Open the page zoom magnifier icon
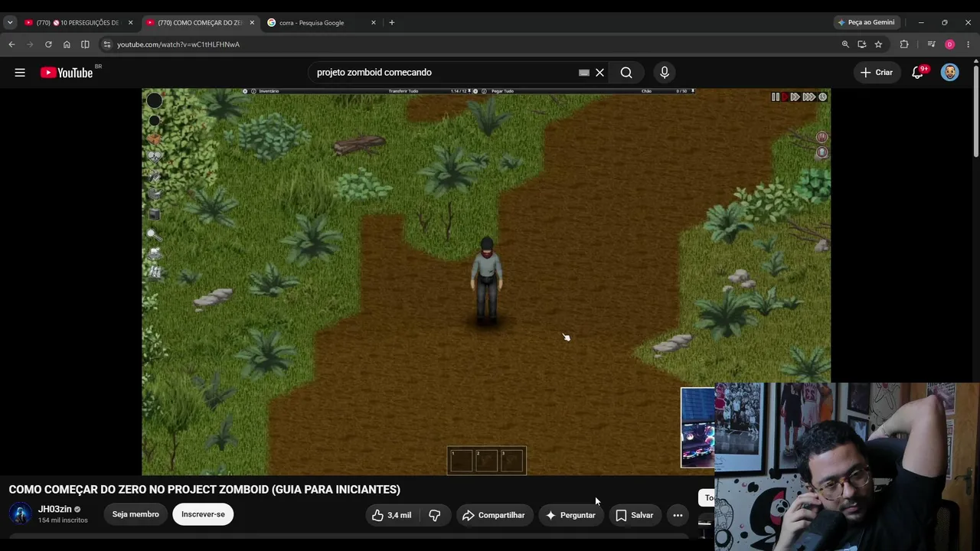Viewport: 980px width, 551px height. coord(845,44)
